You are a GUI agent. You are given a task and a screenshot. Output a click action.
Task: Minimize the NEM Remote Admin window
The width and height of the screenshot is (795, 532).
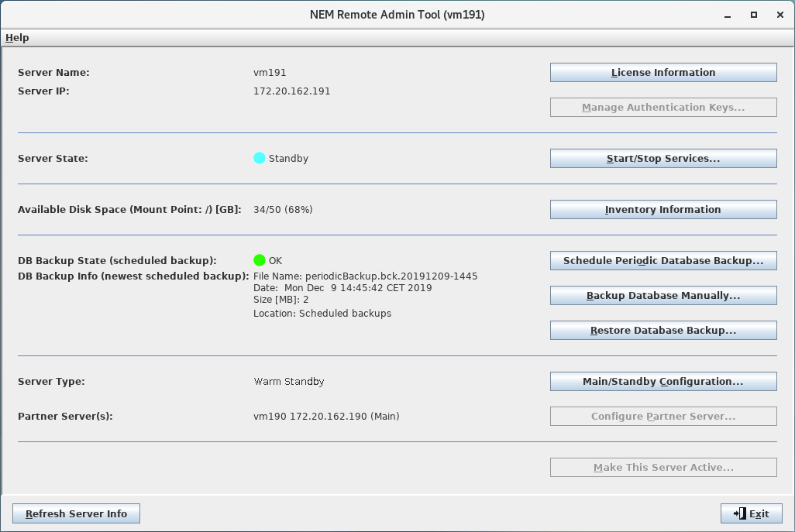[x=728, y=15]
